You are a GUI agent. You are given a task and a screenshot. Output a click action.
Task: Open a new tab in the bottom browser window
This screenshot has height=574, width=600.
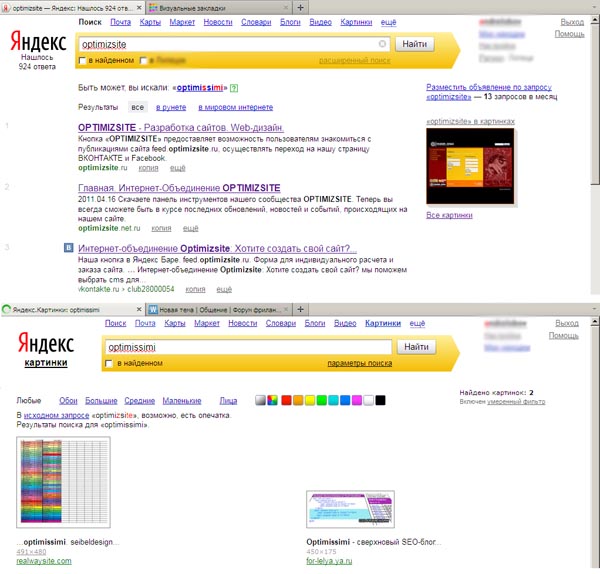(300, 309)
